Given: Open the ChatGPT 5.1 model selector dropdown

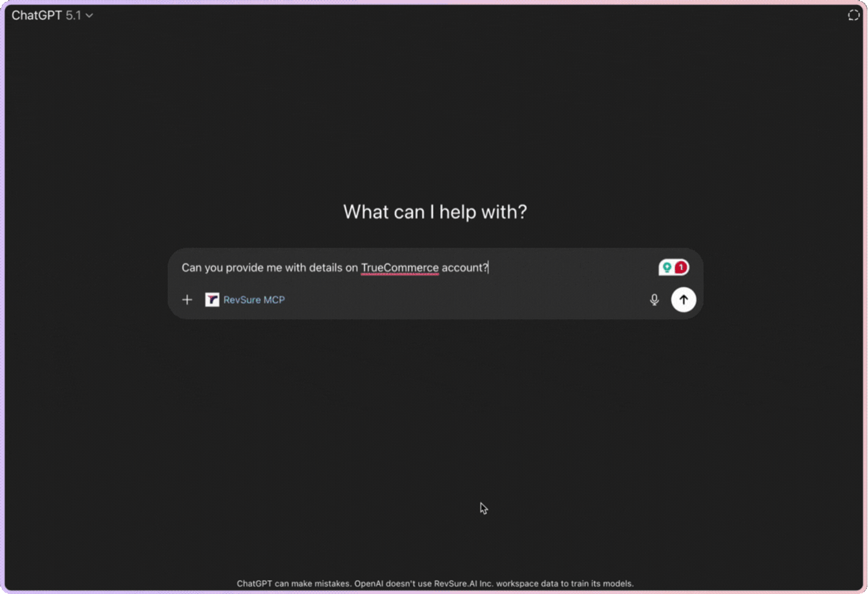Looking at the screenshot, I should coord(52,16).
